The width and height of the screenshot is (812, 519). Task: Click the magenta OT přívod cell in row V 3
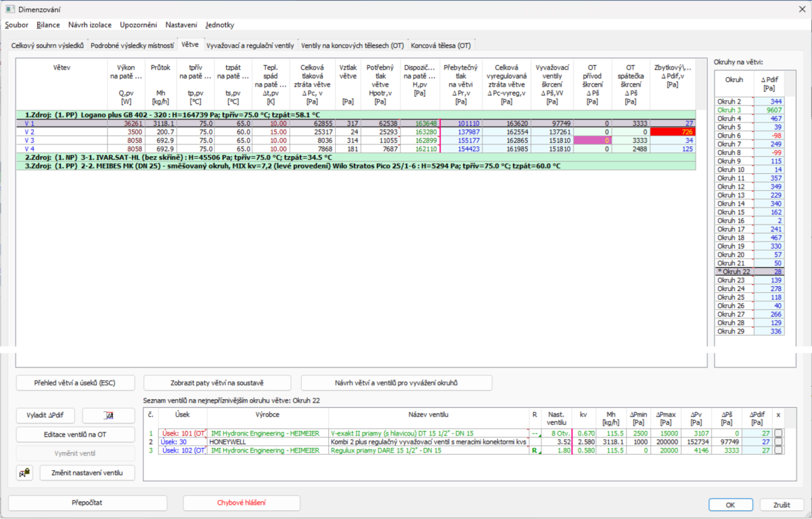pos(592,140)
